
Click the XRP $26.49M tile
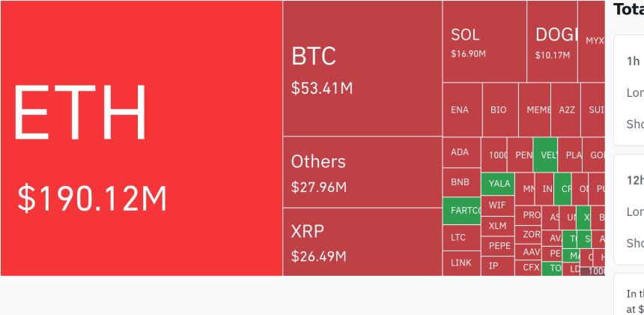pos(362,241)
